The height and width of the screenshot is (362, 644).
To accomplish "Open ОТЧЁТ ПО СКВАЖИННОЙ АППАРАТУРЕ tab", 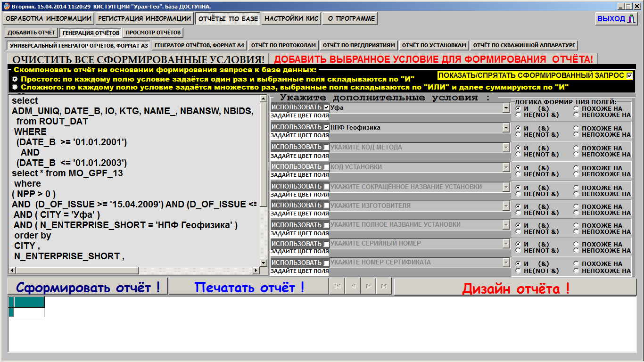I will click(524, 45).
